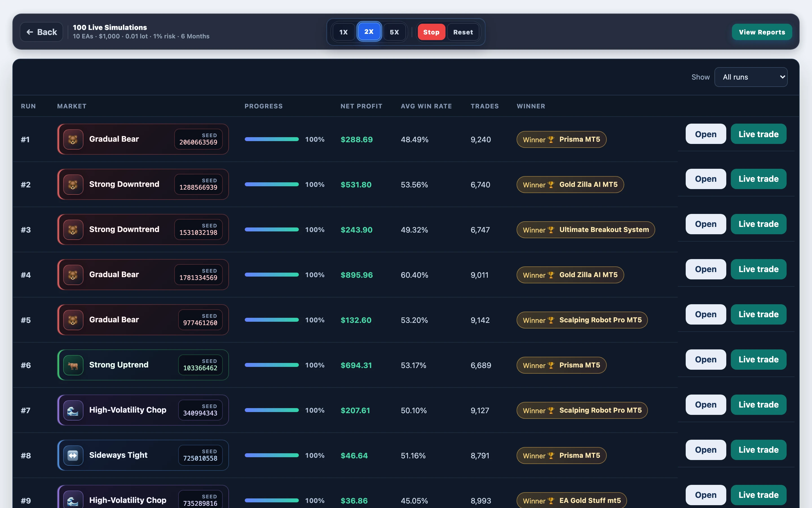Click the trophy icon beside Prisma MT5 in run #1
The width and height of the screenshot is (812, 508).
click(551, 139)
